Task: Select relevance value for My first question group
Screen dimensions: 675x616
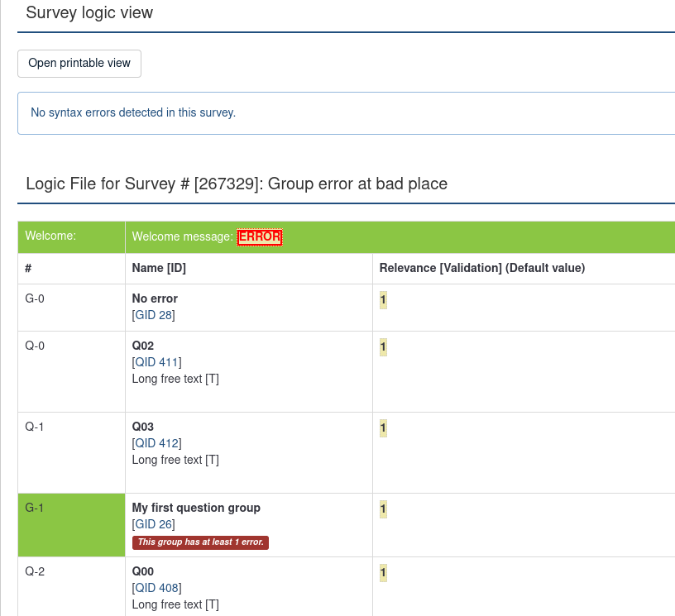Action: point(383,509)
